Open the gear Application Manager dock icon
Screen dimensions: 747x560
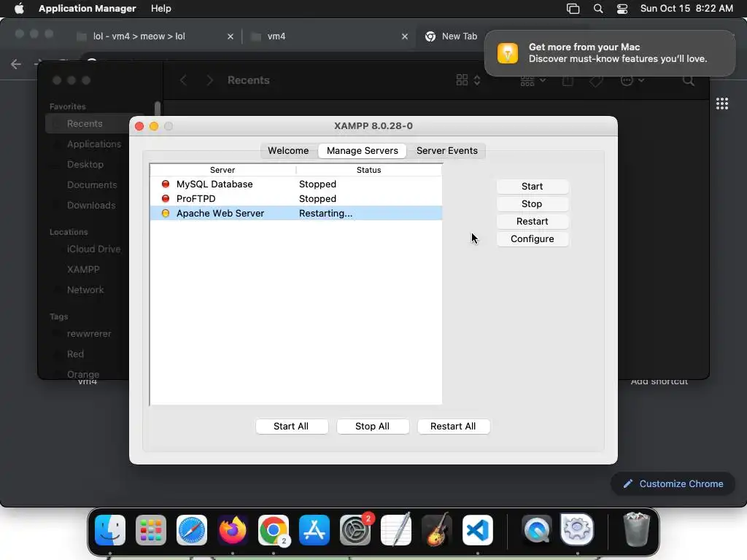point(578,529)
